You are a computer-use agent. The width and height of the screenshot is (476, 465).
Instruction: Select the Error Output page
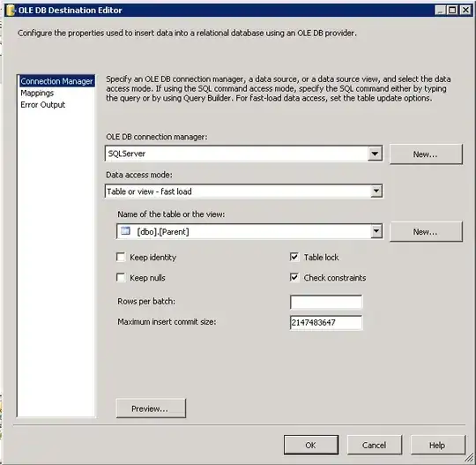tap(43, 105)
